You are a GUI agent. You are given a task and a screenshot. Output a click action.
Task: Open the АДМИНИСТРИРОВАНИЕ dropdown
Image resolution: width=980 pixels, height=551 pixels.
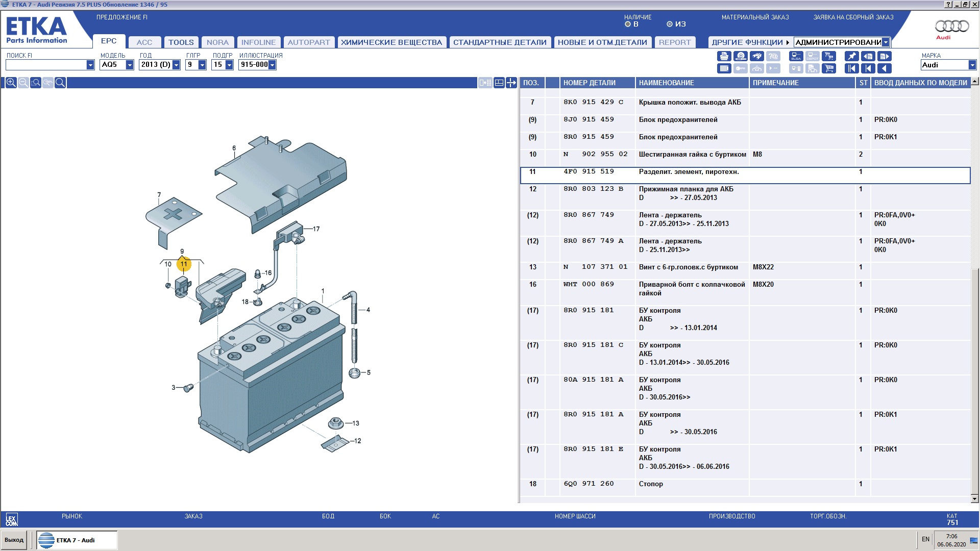pyautogui.click(x=886, y=42)
